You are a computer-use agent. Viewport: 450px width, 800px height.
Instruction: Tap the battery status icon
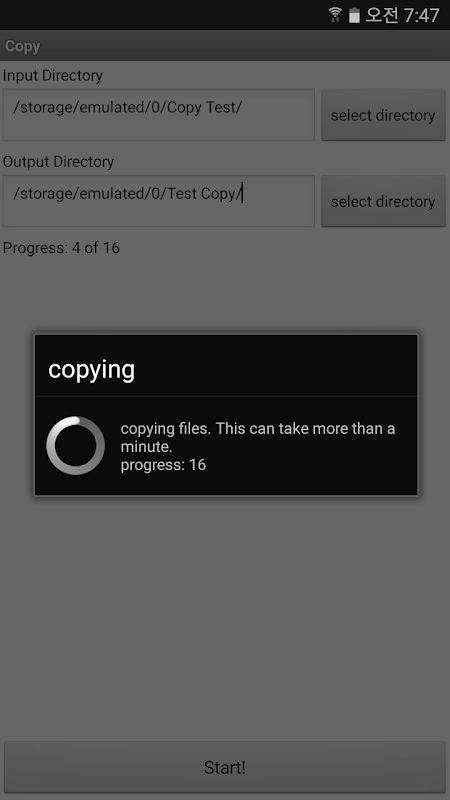point(354,15)
